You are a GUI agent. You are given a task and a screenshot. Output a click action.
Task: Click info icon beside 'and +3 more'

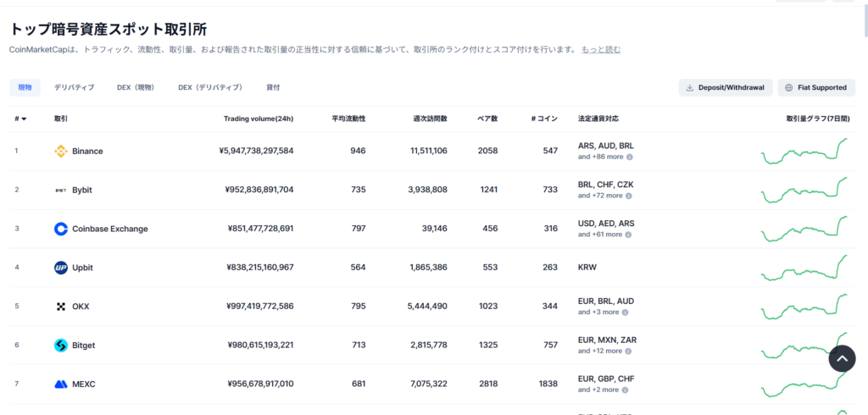pos(625,312)
